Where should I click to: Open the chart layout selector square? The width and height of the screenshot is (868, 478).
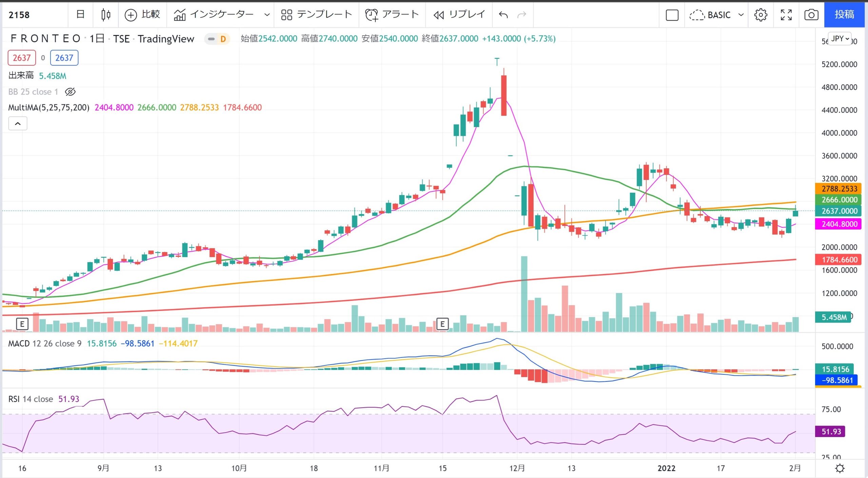tap(672, 15)
